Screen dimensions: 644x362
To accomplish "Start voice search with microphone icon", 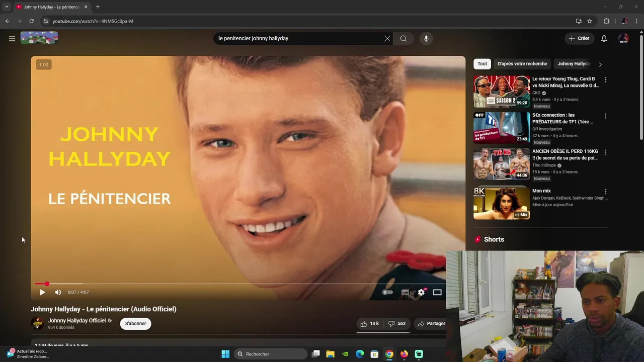I will 426,39.
